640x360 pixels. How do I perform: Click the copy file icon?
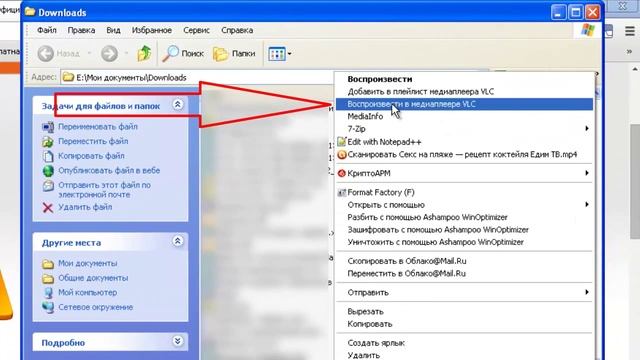tap(48, 156)
